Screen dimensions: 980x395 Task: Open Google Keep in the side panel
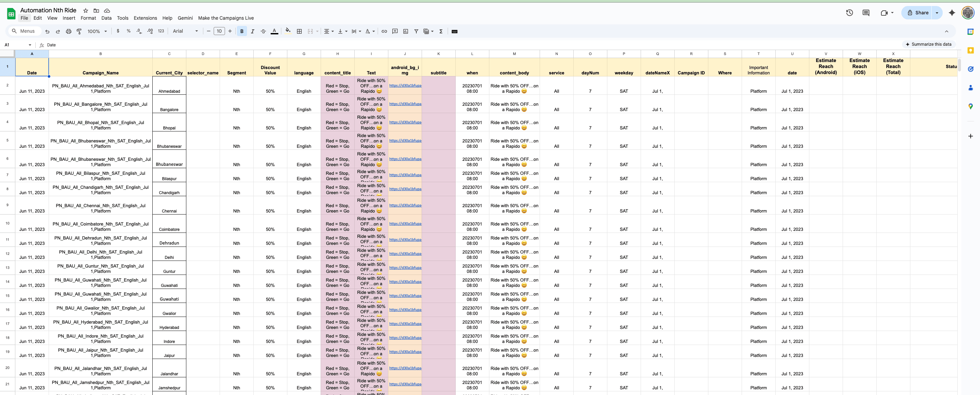[x=970, y=50]
